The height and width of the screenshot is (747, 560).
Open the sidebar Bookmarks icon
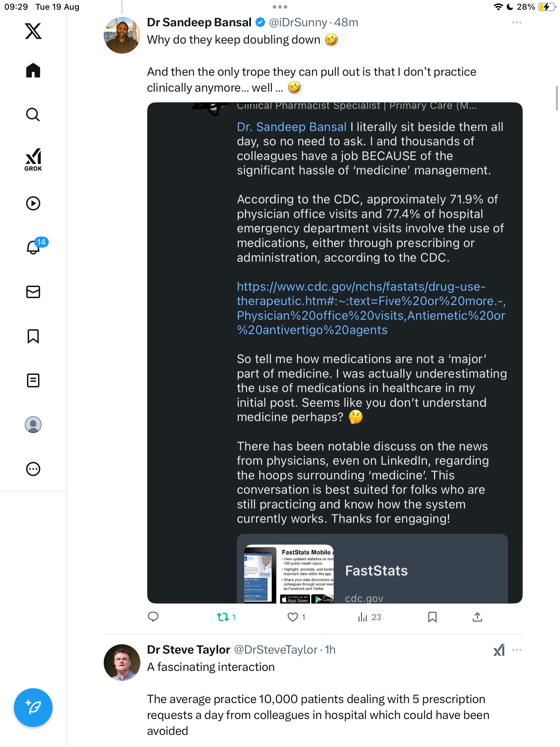point(33,336)
